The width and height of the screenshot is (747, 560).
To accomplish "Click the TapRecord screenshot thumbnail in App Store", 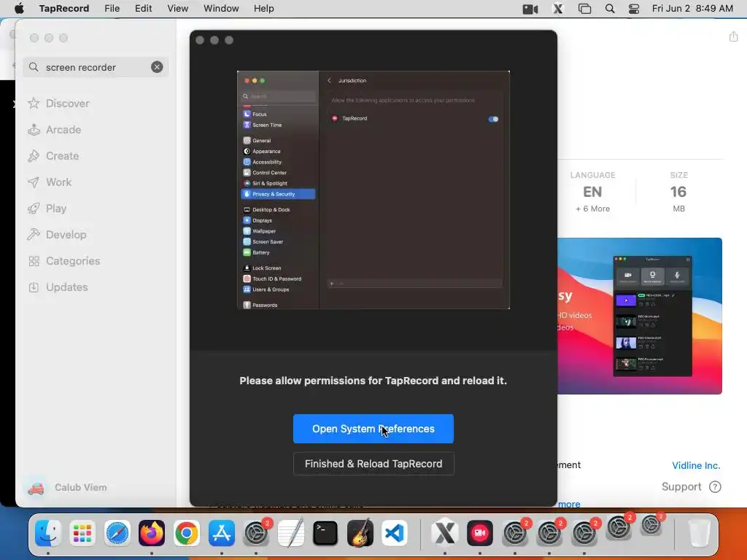I will coord(639,316).
